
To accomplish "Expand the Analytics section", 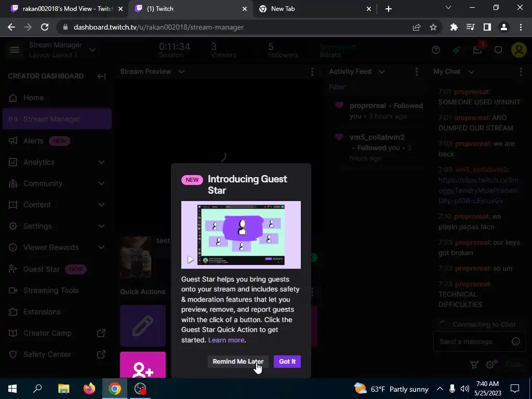I will tap(57, 162).
